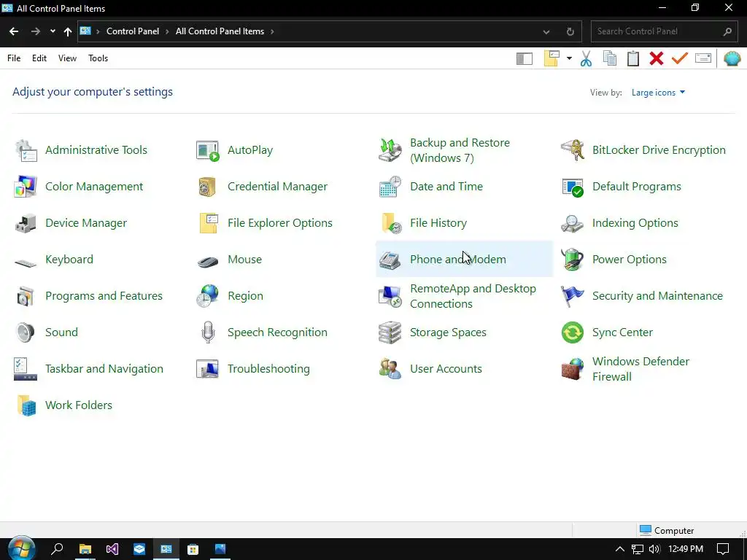Open BitLocker Drive Encryption icon
Viewport: 747px width, 560px height.
573,150
